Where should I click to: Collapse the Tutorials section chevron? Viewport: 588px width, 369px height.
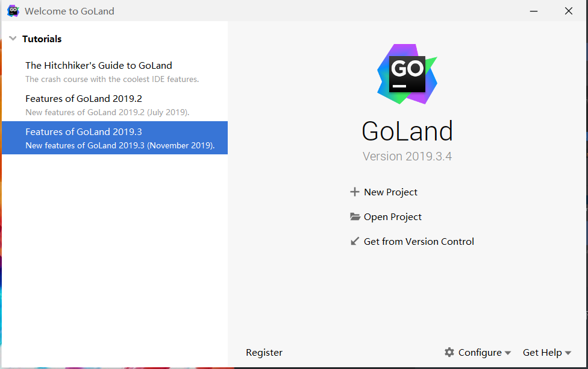click(13, 39)
